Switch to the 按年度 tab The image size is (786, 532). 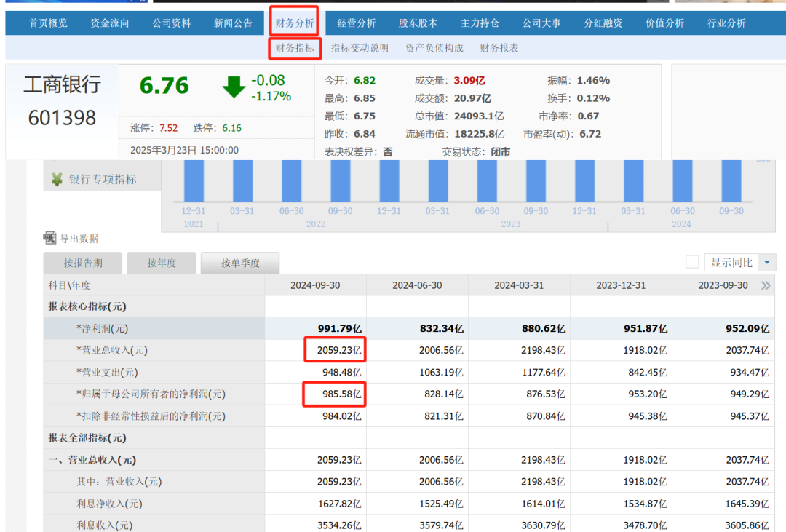pyautogui.click(x=162, y=263)
